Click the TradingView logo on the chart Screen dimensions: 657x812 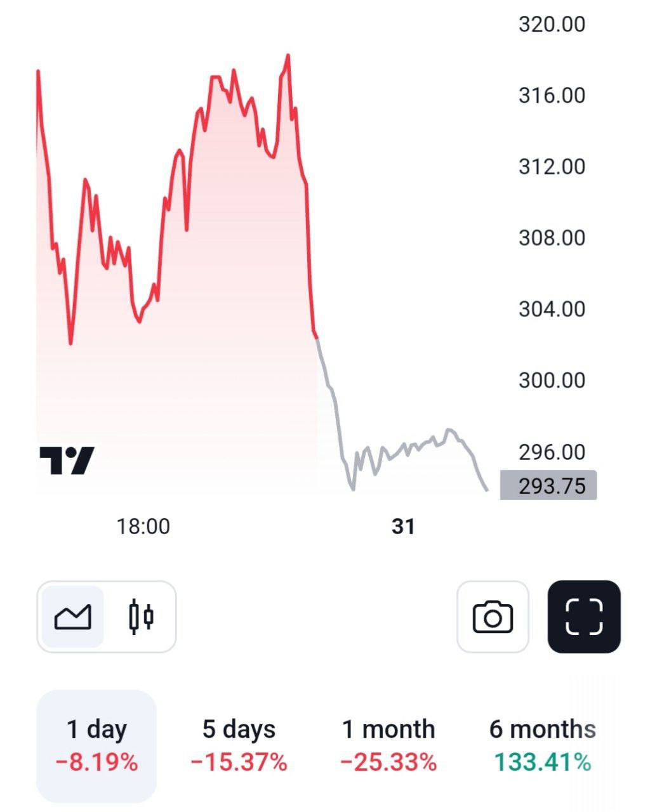(67, 460)
